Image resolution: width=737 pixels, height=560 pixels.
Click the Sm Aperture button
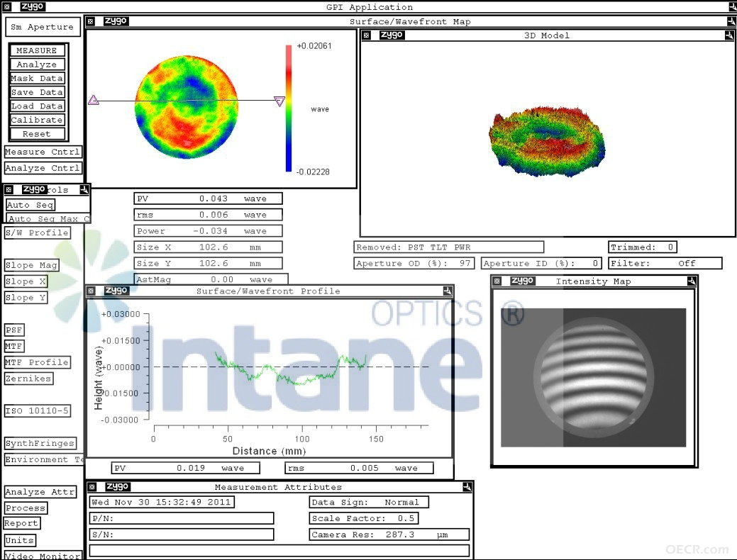pos(43,27)
